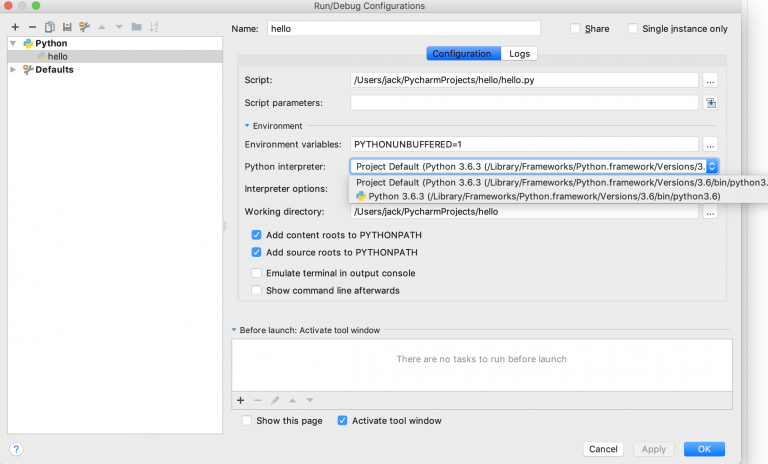This screenshot has width=768, height=464.
Task: Open help with the question mark icon
Action: [16, 449]
